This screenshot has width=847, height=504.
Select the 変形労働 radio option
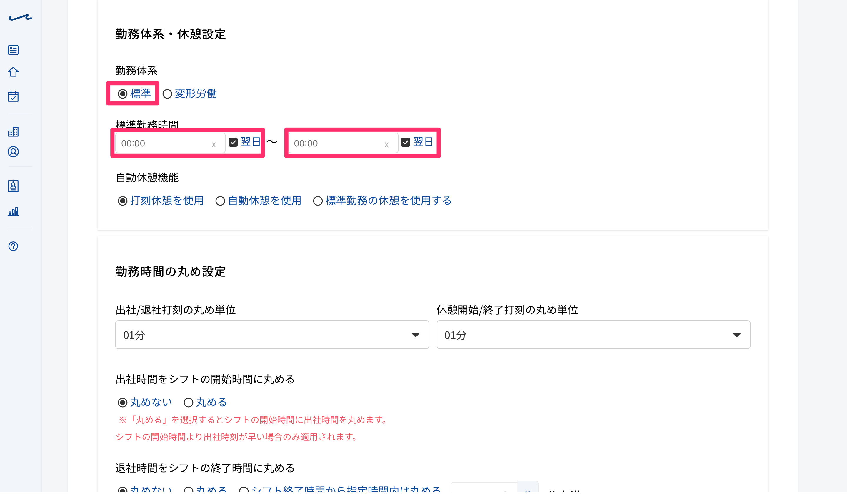tap(167, 94)
